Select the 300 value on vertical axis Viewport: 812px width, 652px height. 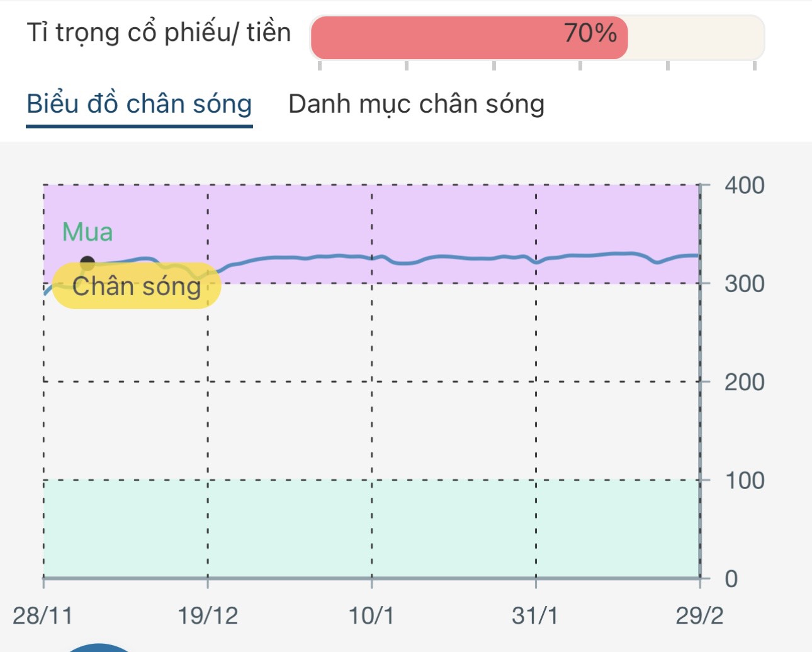744,284
